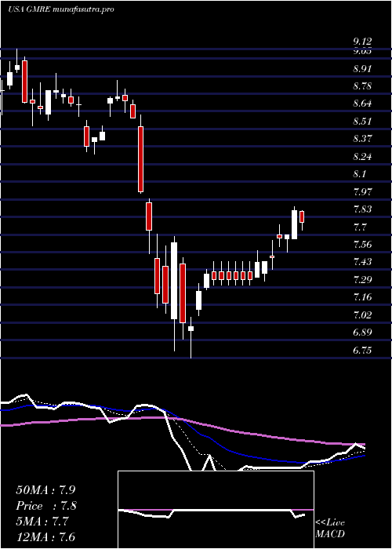
Task: Select the 8.24 price axis label
Action: pos(362,157)
